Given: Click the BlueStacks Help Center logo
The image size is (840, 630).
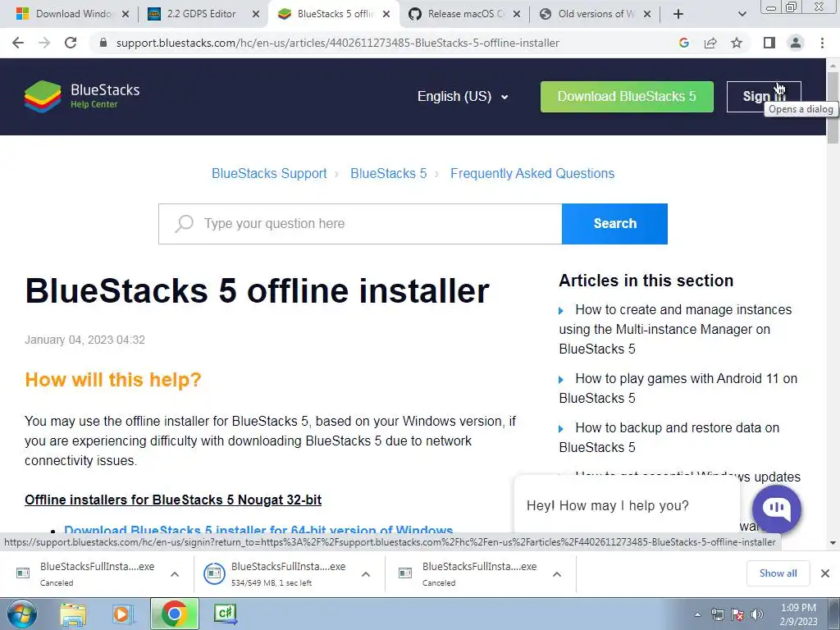Looking at the screenshot, I should coord(82,97).
